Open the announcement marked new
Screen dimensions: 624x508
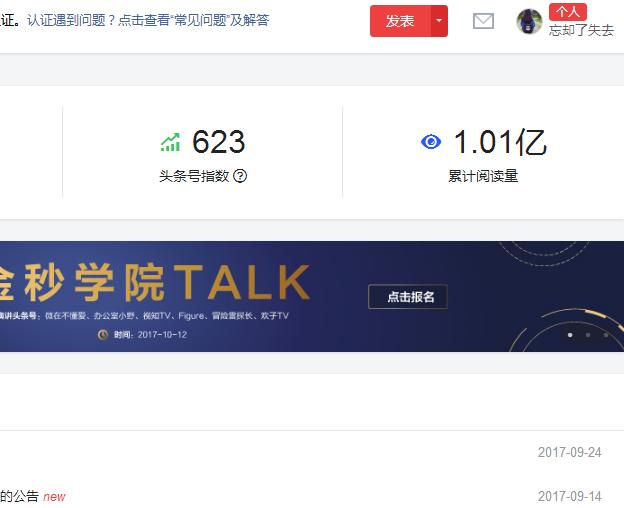coord(33,496)
